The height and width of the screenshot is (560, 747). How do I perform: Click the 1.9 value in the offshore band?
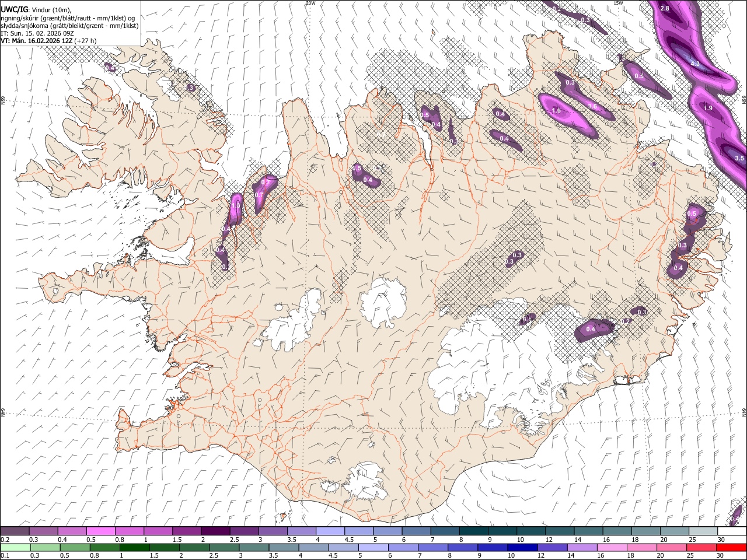[708, 108]
